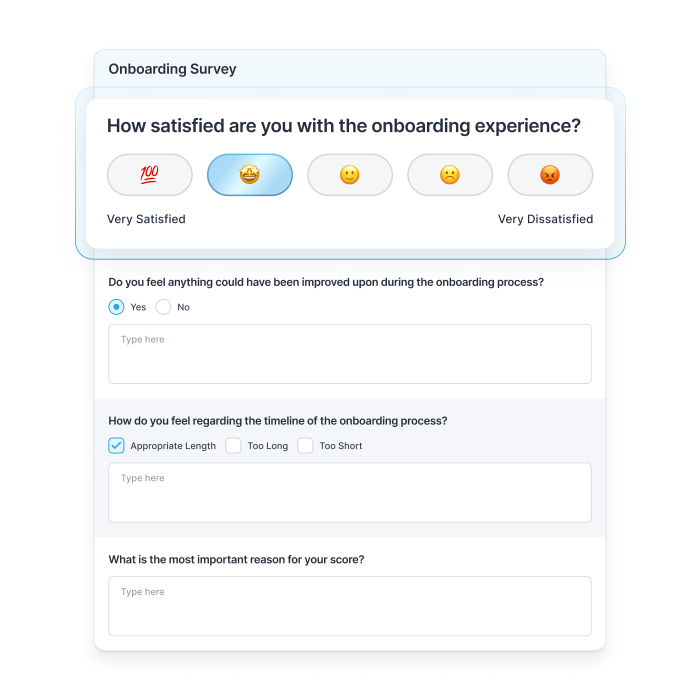700x700 pixels.
Task: Click the score reason text box
Action: click(x=350, y=606)
